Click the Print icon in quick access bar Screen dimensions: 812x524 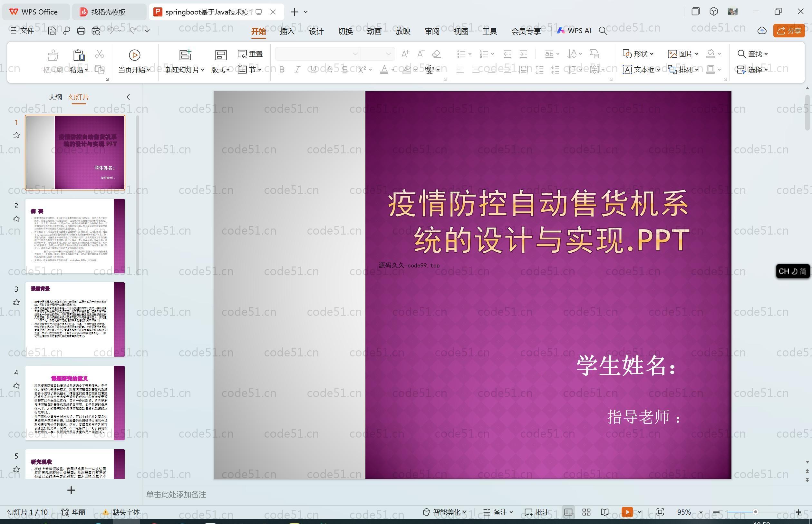pyautogui.click(x=81, y=31)
